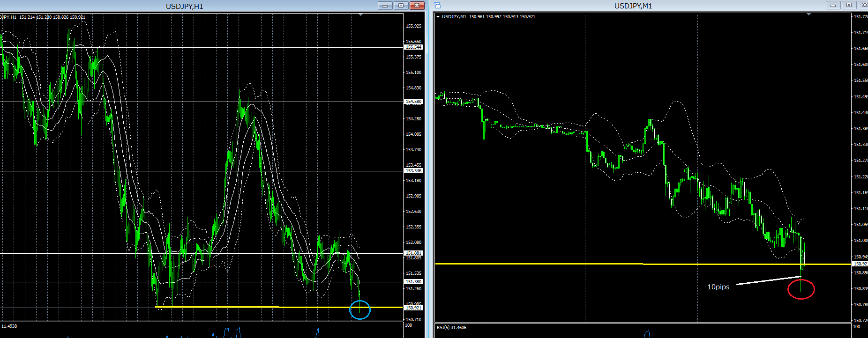Click the M1 chart window system icon

(x=437, y=6)
